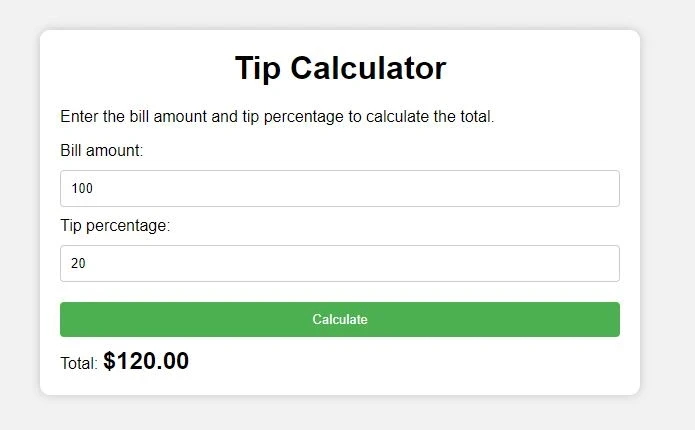Focus the Tip percentage input field
Image resolution: width=695 pixels, height=430 pixels.
coord(340,263)
